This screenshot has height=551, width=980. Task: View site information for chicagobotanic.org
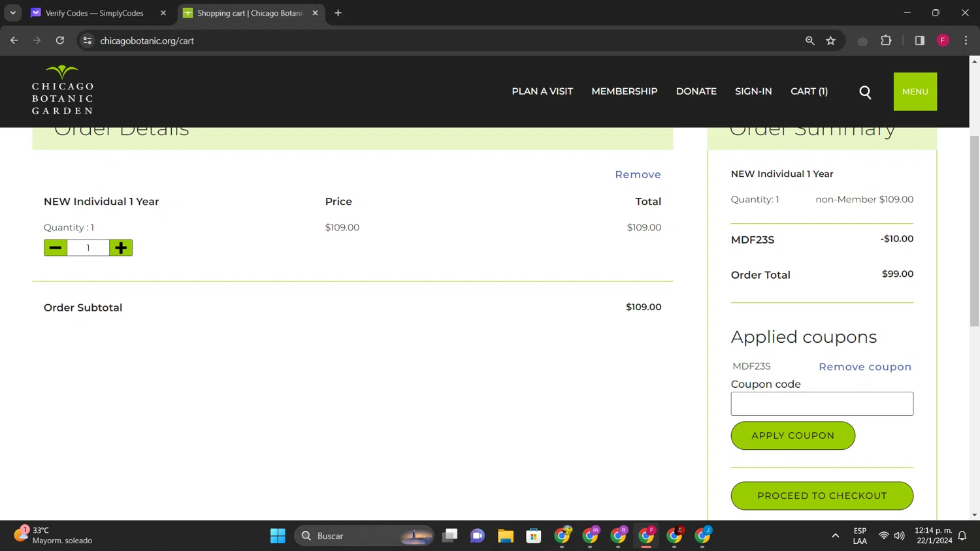click(87, 40)
